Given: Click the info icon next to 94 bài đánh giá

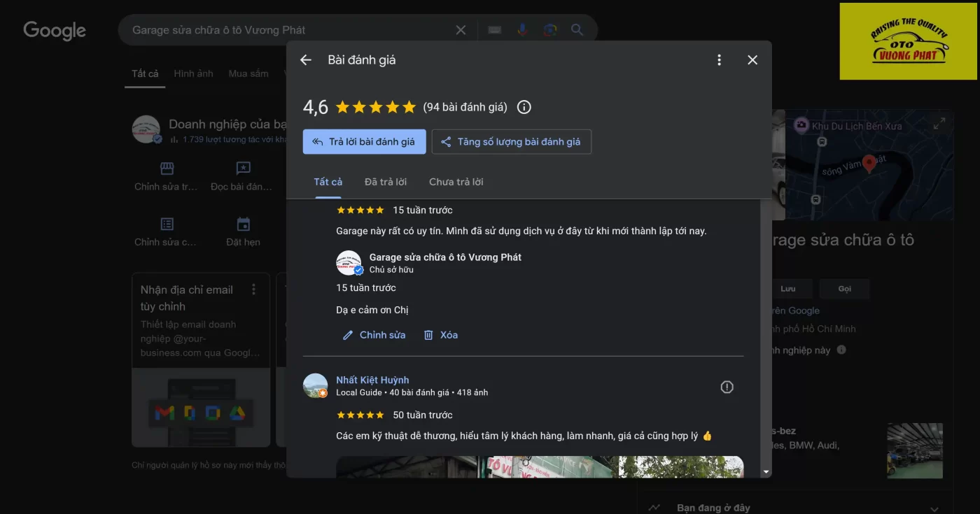Looking at the screenshot, I should (x=524, y=107).
